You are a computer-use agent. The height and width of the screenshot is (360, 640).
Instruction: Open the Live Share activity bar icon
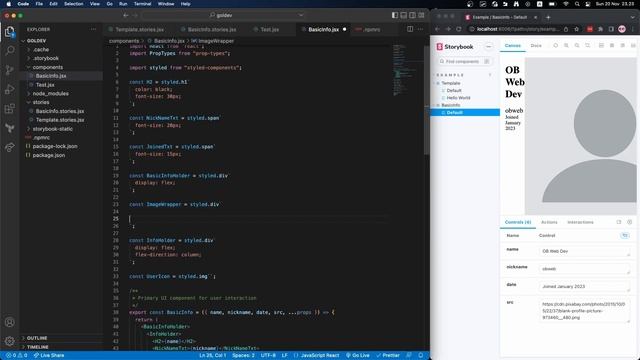9,147
